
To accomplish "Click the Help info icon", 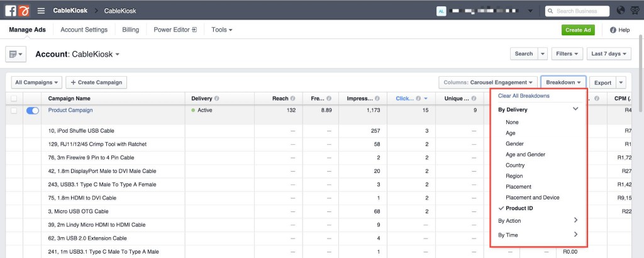I will [613, 30].
